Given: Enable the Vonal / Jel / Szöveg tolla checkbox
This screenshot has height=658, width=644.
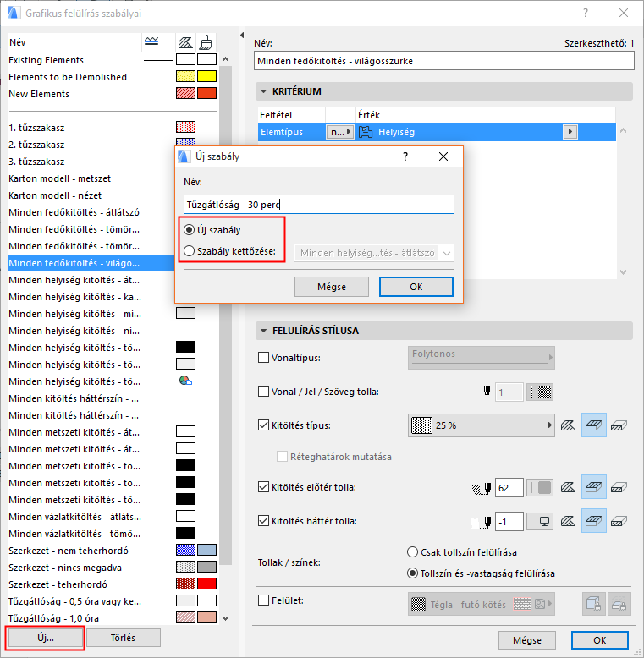Looking at the screenshot, I should tap(264, 392).
